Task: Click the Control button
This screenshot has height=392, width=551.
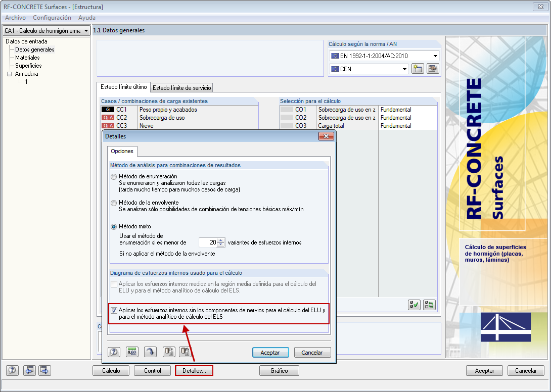Action: (x=153, y=371)
